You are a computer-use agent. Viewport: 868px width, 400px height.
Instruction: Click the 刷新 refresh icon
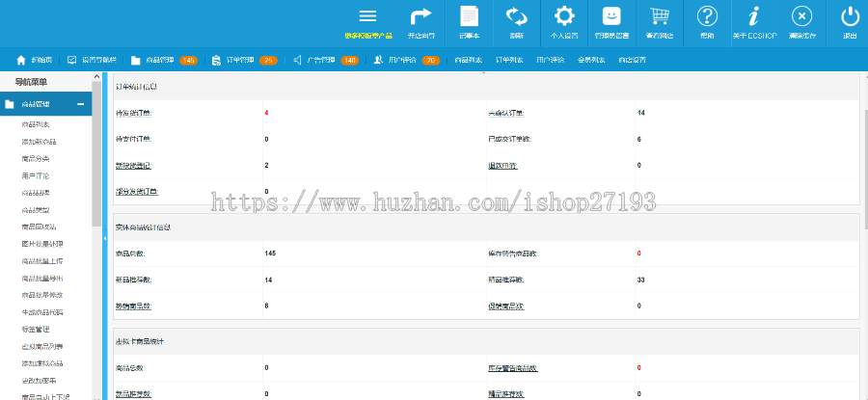[517, 16]
